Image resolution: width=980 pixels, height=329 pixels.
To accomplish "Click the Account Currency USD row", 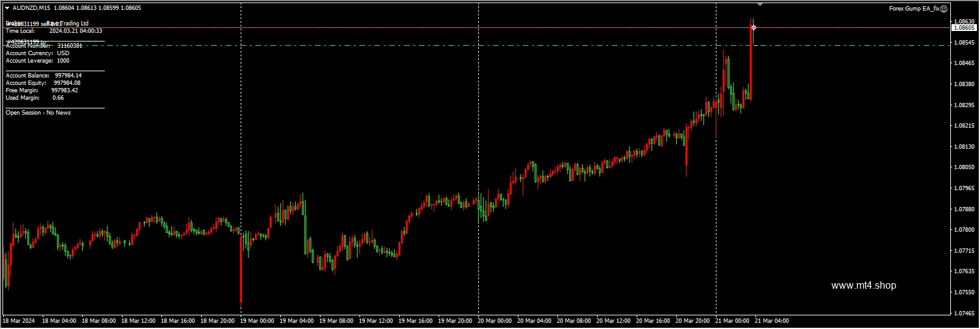I will [38, 53].
